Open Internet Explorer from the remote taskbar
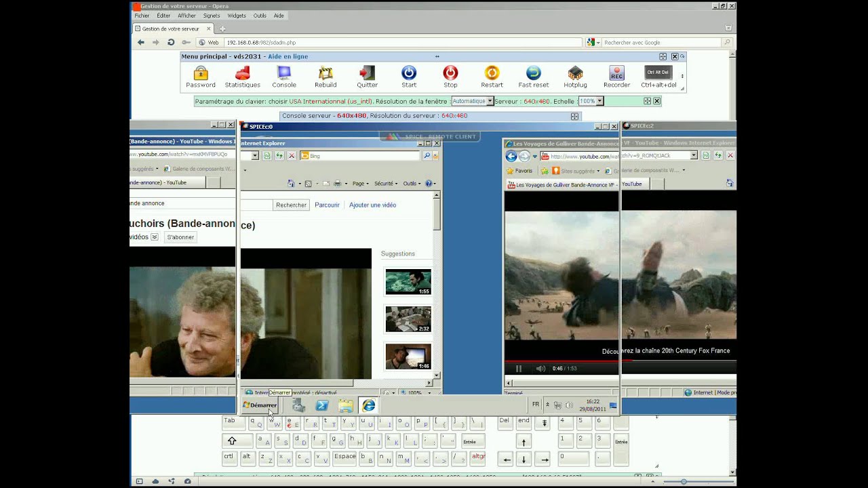868x488 pixels. pyautogui.click(x=368, y=405)
